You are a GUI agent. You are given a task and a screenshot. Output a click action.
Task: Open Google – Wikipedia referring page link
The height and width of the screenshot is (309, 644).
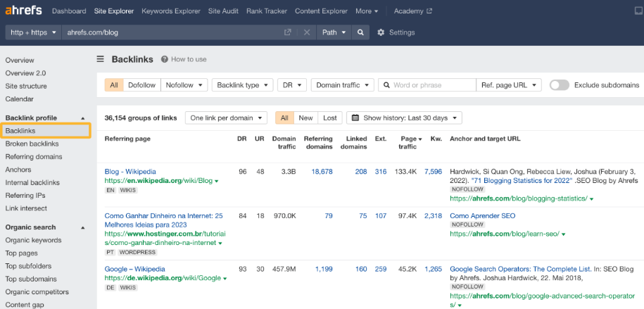[134, 269]
